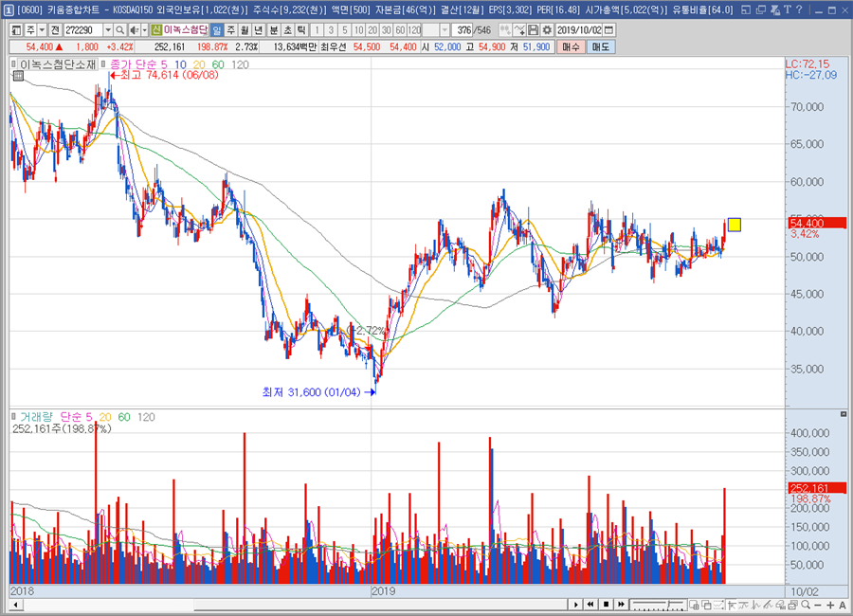This screenshot has height=616, width=853.
Task: Switch to the 년 yearly chart period
Action: click(259, 30)
